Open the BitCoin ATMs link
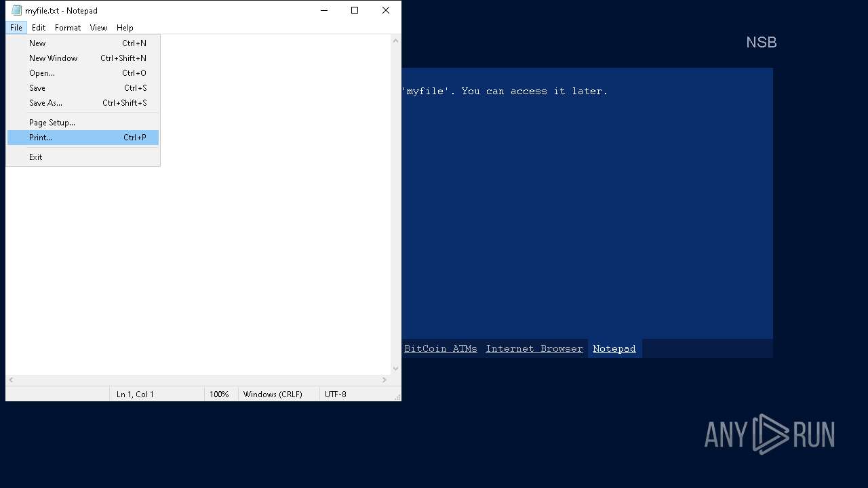Screen dimensions: 868x488 [441, 348]
